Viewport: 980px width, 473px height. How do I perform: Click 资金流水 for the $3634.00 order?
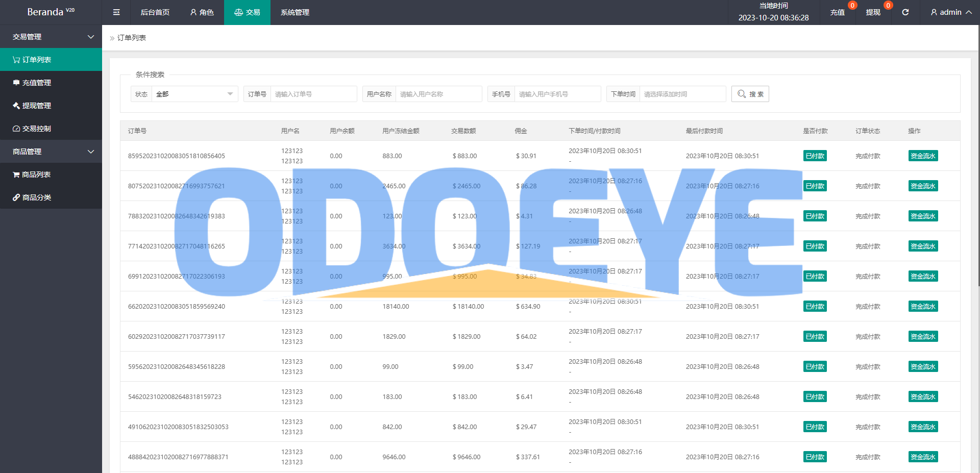tap(923, 246)
